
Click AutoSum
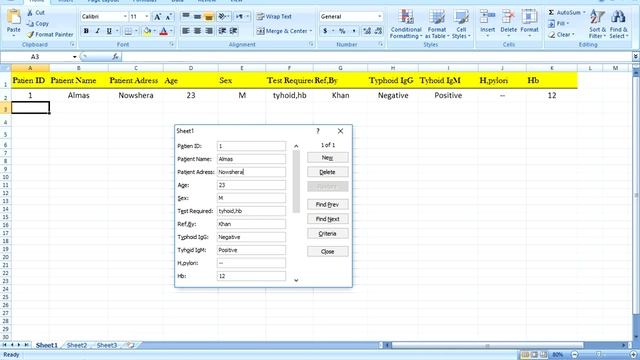coord(564,13)
